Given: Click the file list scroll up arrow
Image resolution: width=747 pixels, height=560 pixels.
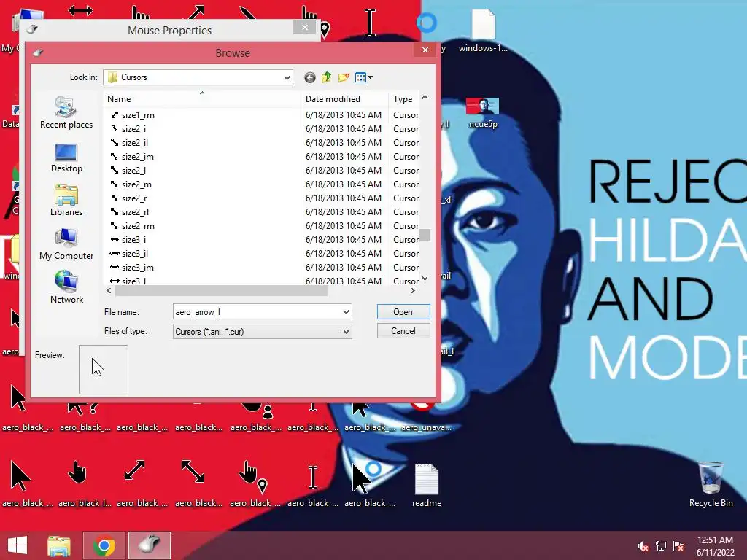Looking at the screenshot, I should (x=425, y=98).
